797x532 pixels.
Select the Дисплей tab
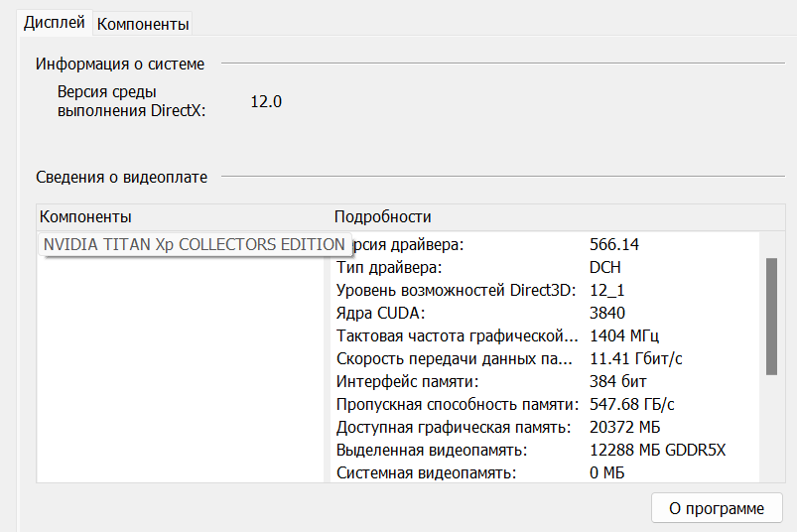pos(56,22)
